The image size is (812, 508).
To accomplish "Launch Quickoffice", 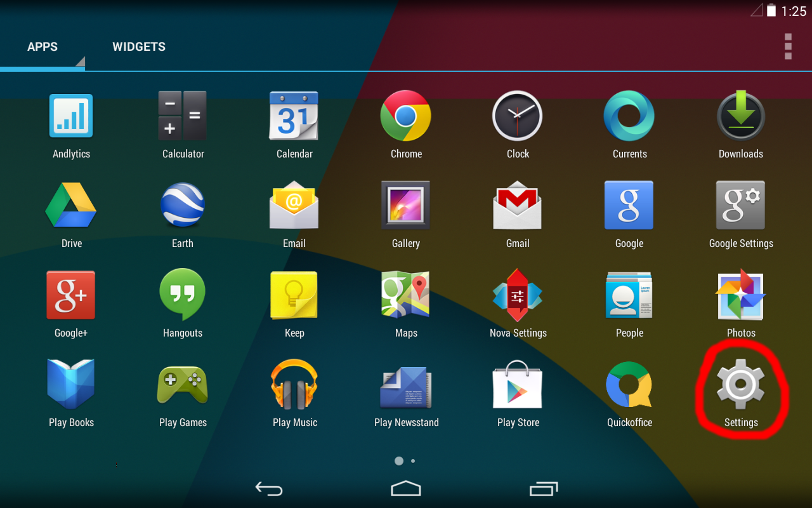I will (x=629, y=384).
